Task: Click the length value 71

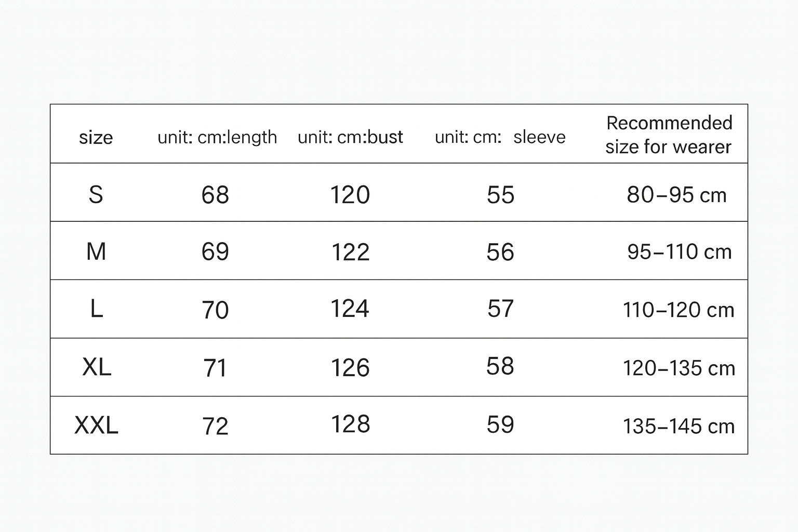Action: 215,368
